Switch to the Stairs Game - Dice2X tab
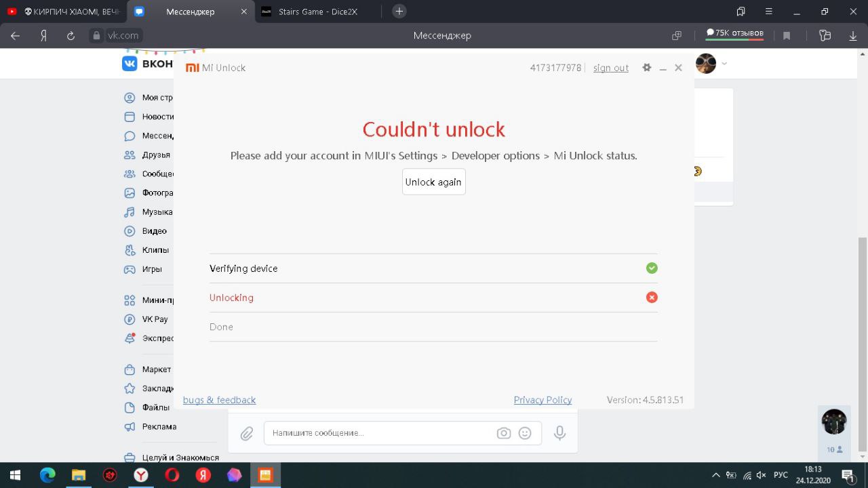Image resolution: width=868 pixels, height=488 pixels. click(x=318, y=12)
